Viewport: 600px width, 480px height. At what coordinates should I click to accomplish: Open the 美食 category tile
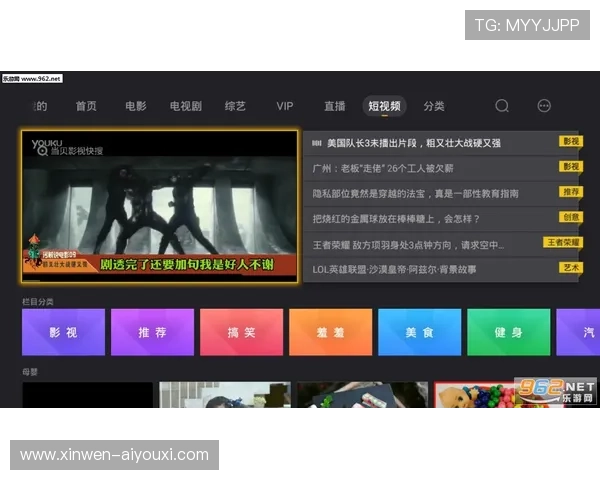point(419,332)
